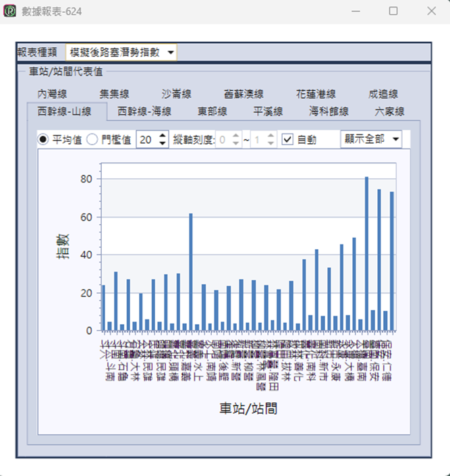Click the 20 tick label on y-axis
This screenshot has height=476, width=450.
tap(86, 293)
